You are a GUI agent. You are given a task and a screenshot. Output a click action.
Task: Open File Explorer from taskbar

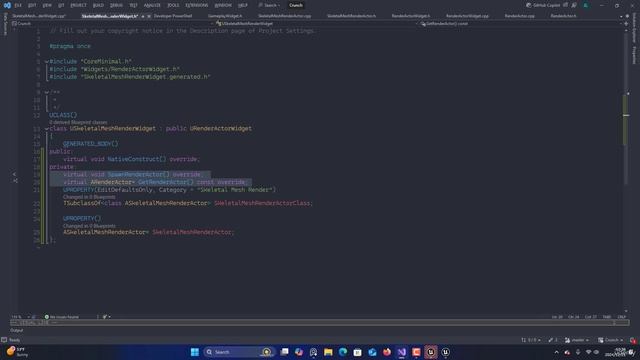(x=328, y=352)
